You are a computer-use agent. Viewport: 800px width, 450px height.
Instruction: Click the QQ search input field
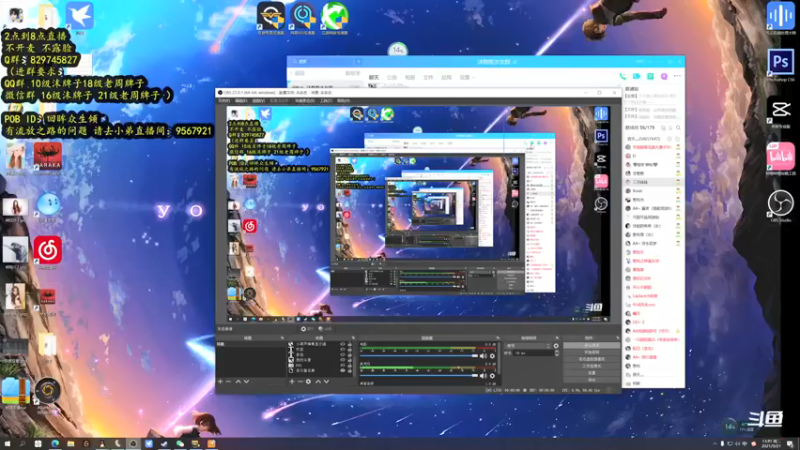(x=322, y=61)
